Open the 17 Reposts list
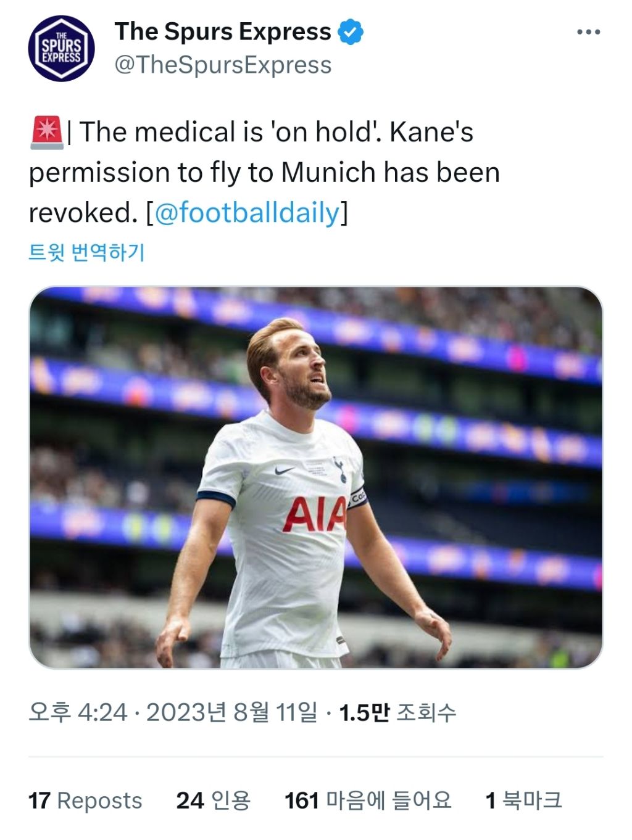 click(x=85, y=801)
